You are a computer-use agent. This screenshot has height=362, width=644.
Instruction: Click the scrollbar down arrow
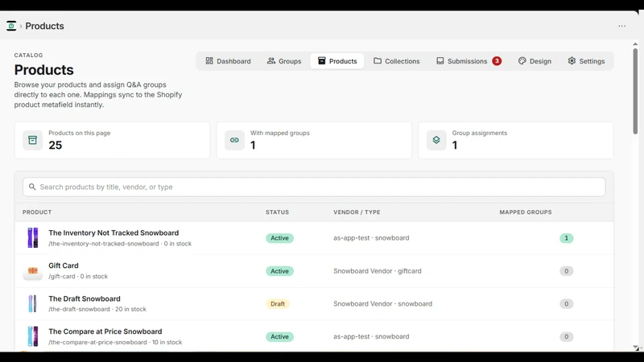point(635,348)
